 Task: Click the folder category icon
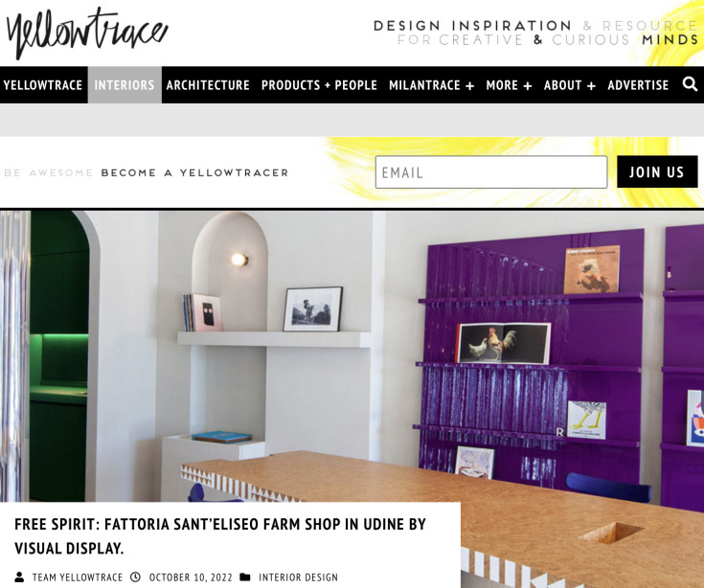tap(245, 577)
